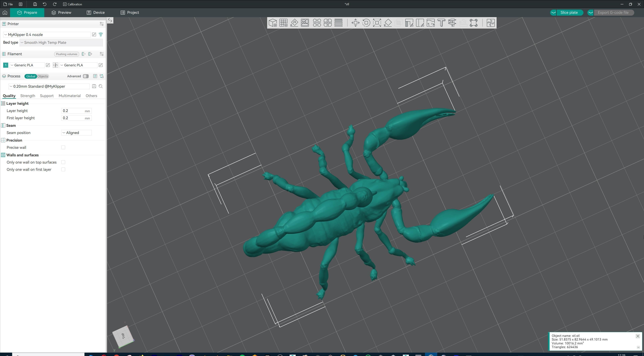Click the Add plate grid icon

click(x=283, y=23)
